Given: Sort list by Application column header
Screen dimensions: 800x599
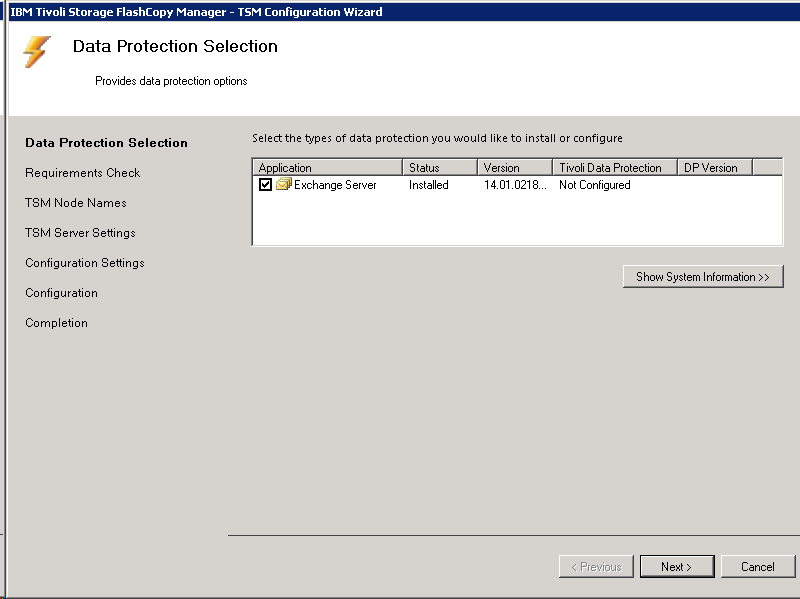Looking at the screenshot, I should (327, 168).
